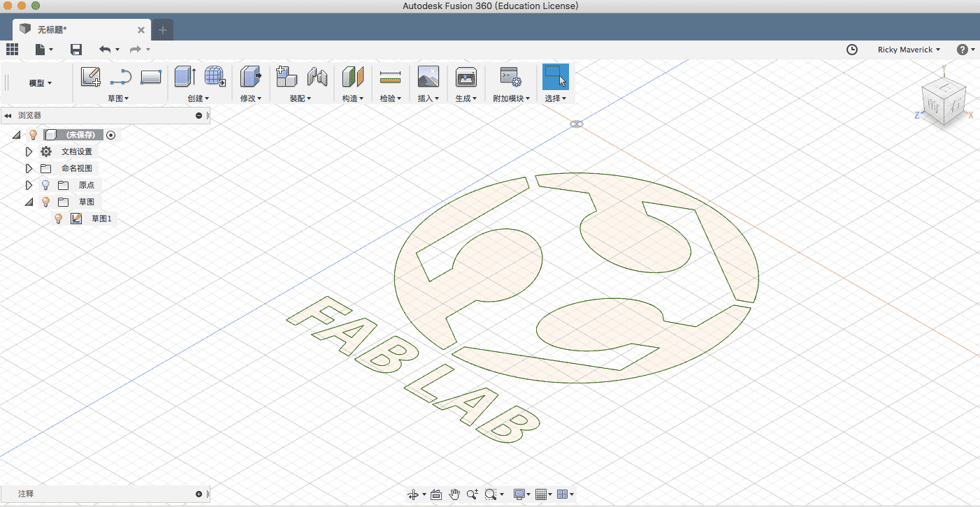Open the 修改 toolbar menu

point(250,98)
